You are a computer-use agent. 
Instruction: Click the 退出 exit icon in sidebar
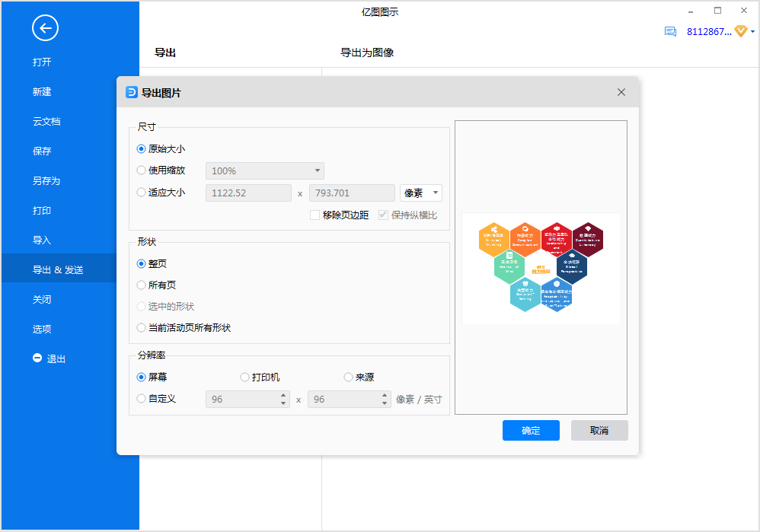(37, 358)
